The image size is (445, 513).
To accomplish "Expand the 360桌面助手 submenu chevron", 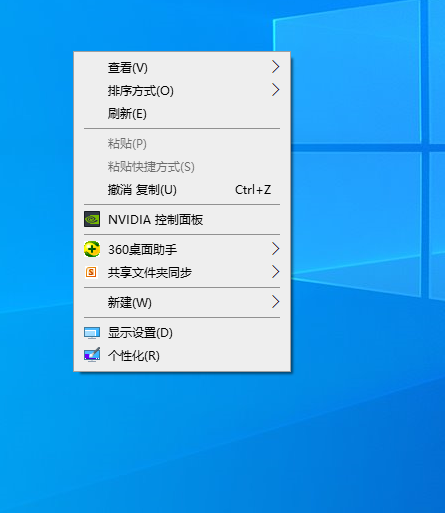I will (275, 249).
